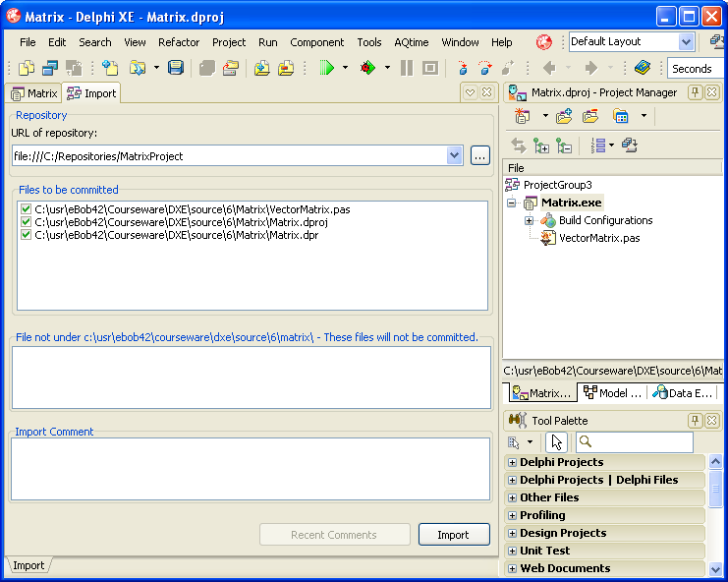
Task: Click the Save All disk icon
Action: click(176, 68)
